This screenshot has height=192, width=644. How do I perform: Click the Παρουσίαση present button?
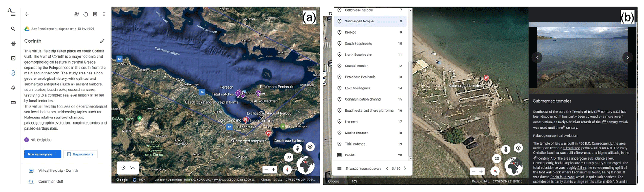coord(80,154)
